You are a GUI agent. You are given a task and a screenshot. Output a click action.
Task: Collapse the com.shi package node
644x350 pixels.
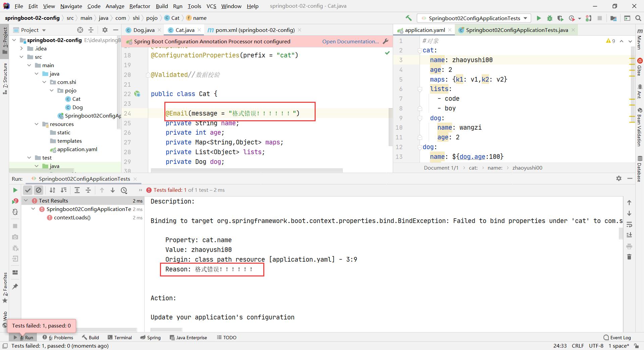(x=44, y=82)
